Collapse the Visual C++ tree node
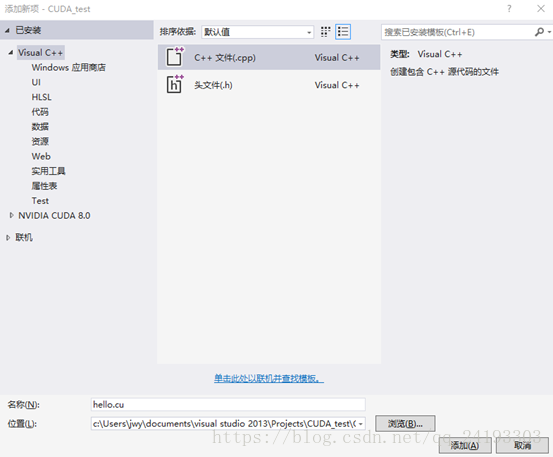 pos(11,53)
